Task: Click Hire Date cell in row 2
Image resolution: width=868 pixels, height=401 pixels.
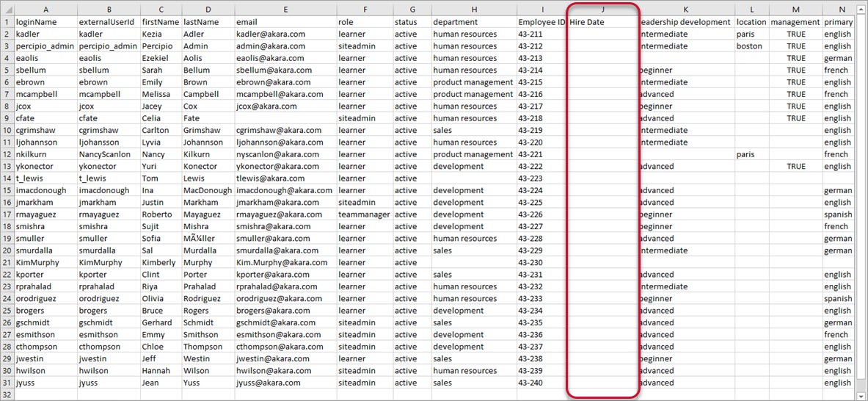Action: coord(602,34)
